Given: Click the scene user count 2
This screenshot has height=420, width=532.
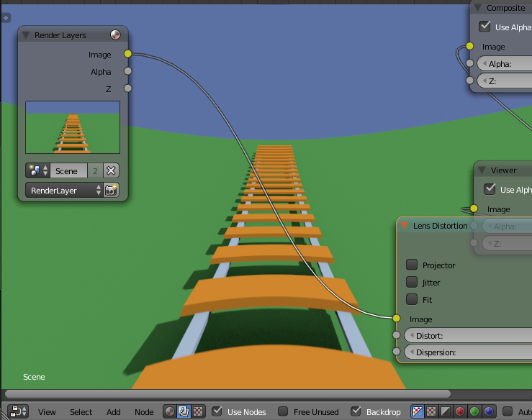Looking at the screenshot, I should (95, 171).
